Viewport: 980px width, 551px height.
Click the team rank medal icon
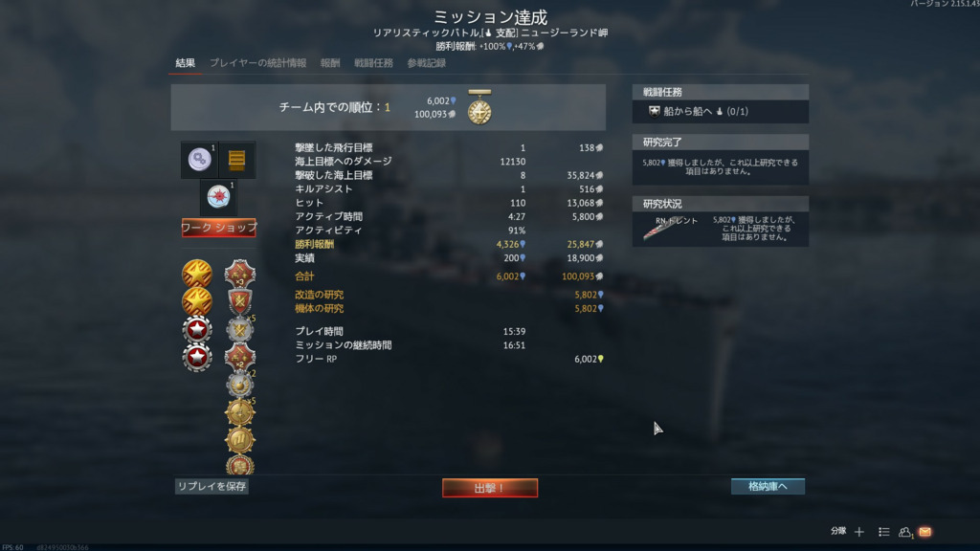(x=479, y=107)
